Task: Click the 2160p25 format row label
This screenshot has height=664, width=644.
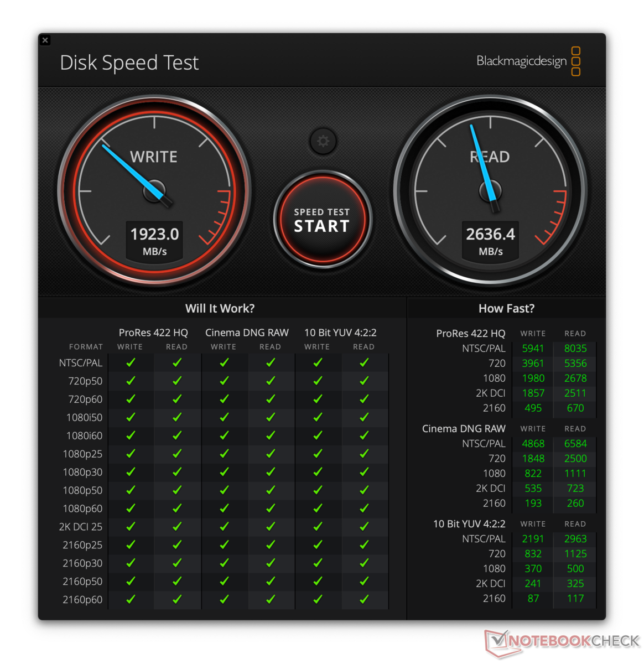Action: [x=82, y=545]
